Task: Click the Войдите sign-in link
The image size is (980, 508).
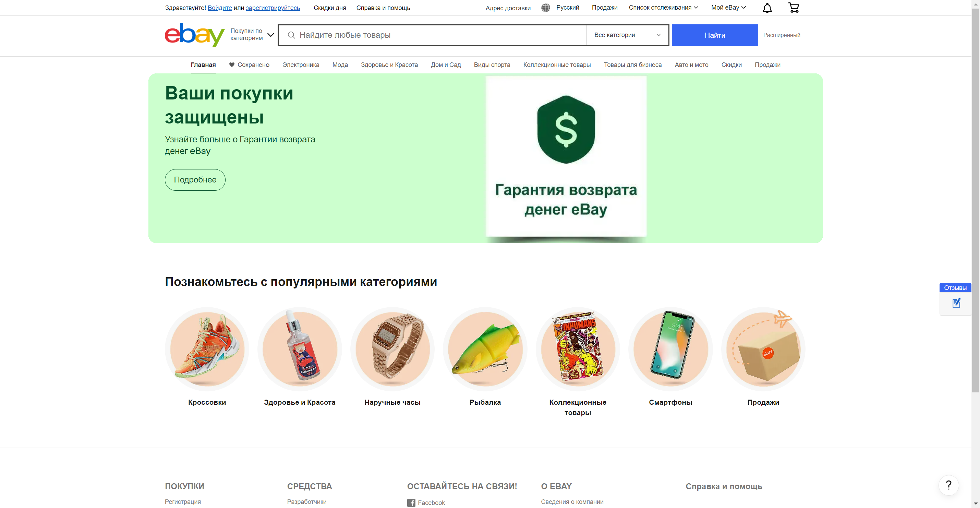Action: (219, 8)
